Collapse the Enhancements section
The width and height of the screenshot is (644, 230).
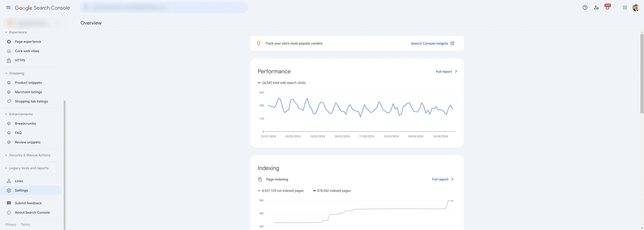pos(6,114)
